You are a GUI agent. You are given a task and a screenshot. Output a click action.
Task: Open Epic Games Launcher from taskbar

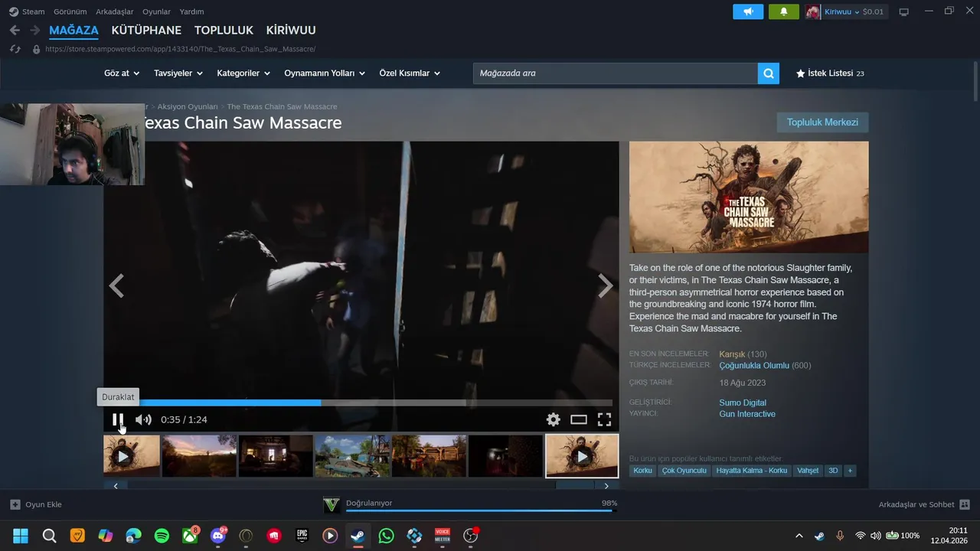tap(302, 536)
